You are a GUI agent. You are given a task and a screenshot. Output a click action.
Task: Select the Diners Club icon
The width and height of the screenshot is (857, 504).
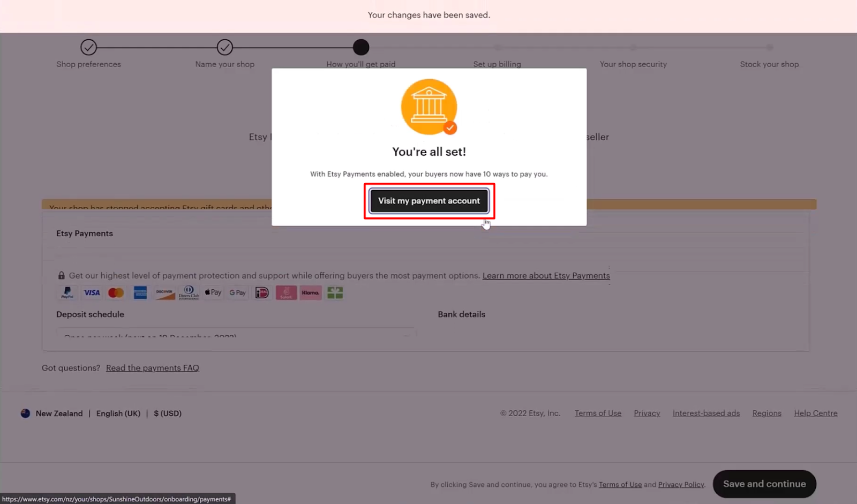click(x=189, y=293)
